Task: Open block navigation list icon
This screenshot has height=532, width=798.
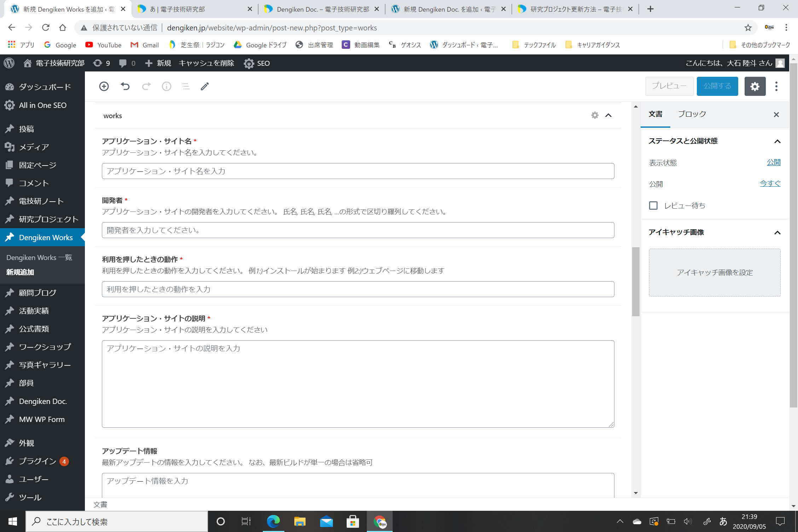Action: [186, 86]
